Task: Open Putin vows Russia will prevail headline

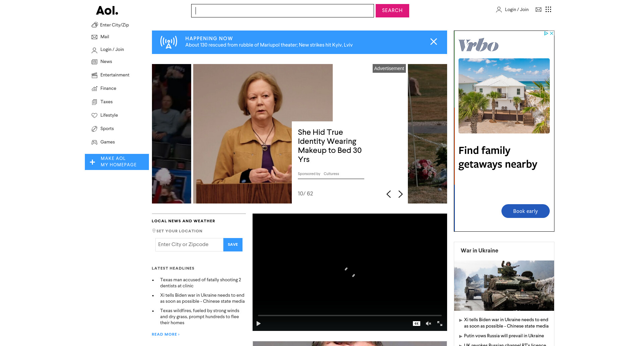Action: coord(504,336)
